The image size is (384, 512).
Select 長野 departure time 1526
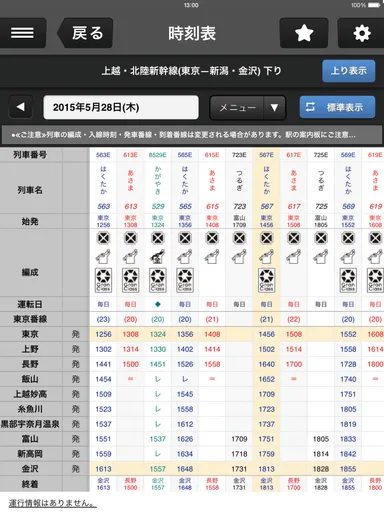coord(185,364)
